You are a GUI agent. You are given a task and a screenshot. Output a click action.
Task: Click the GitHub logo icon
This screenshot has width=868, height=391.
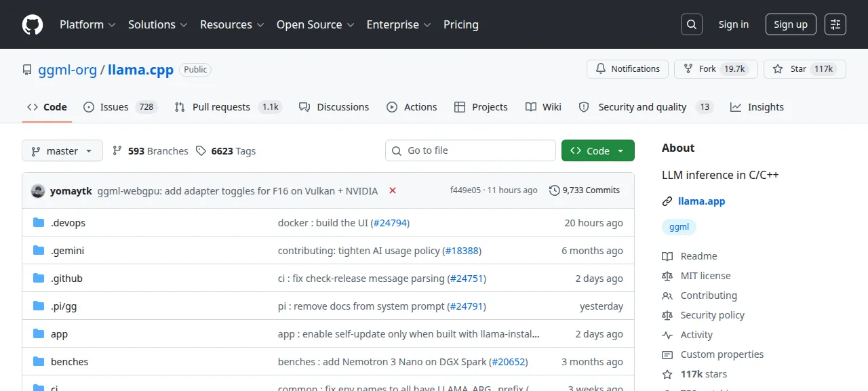(x=33, y=24)
